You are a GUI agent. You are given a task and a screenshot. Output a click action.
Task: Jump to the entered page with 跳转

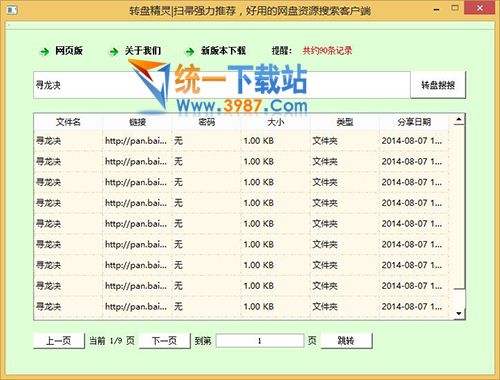[346, 341]
